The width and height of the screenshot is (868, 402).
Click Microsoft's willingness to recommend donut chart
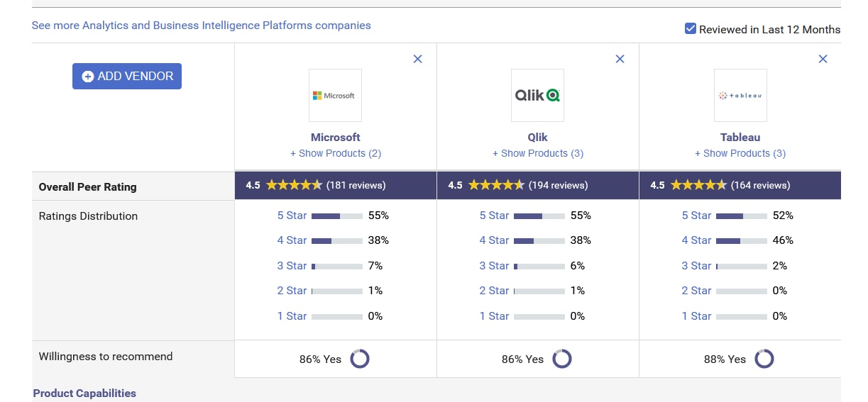coord(360,359)
